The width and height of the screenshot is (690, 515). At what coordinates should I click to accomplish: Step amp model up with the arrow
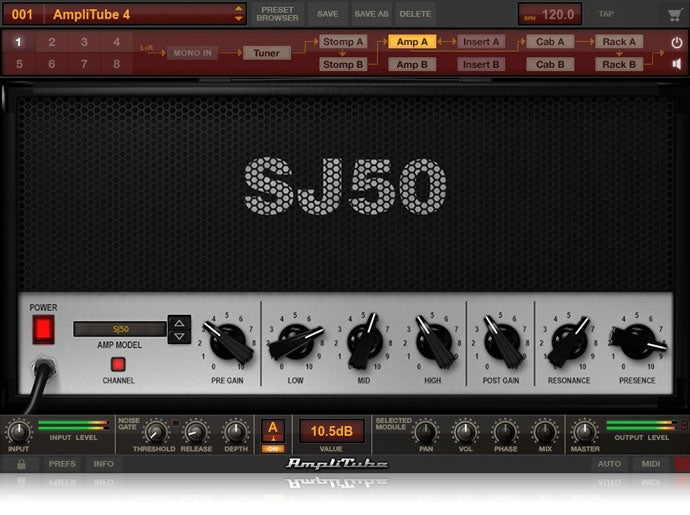coord(179,323)
